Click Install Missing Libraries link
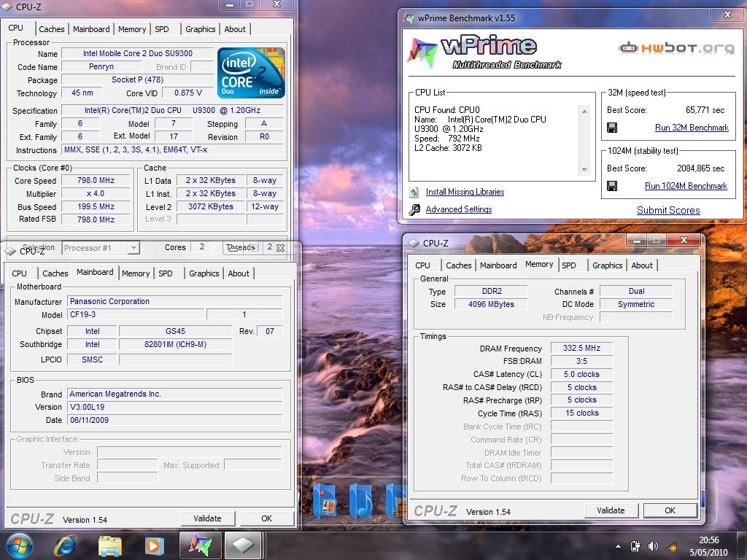 (465, 192)
